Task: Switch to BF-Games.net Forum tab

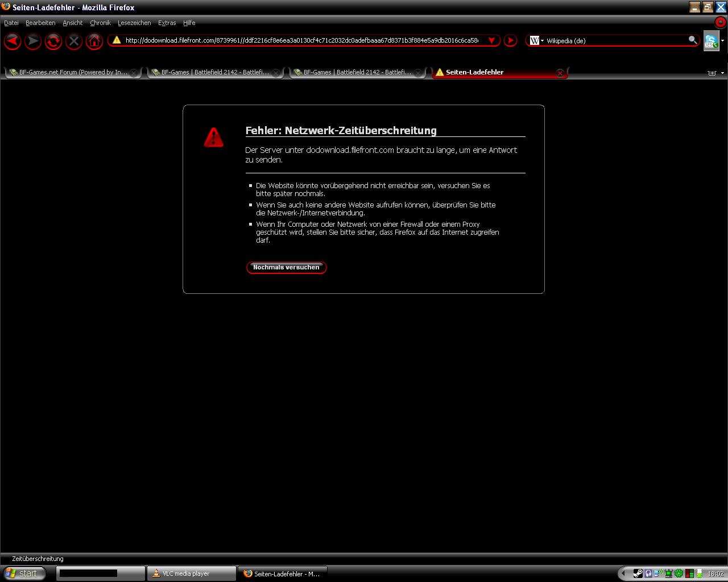Action: pos(71,72)
